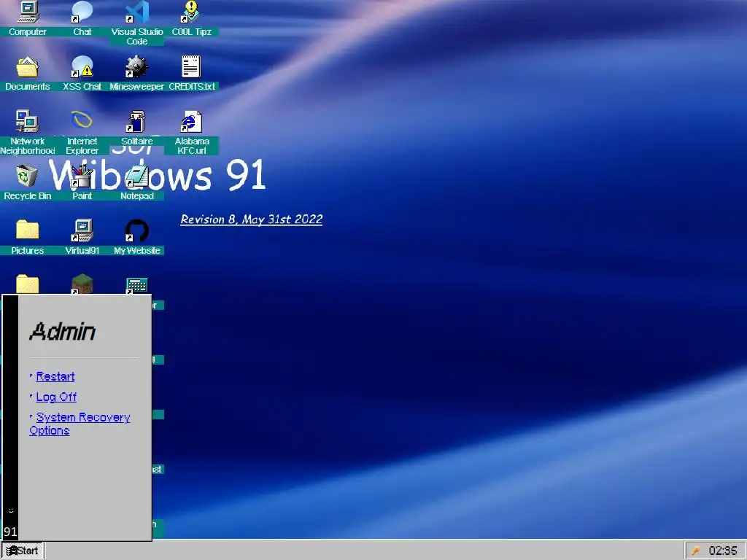
Task: Select the Documents folder icon
Action: [27, 74]
